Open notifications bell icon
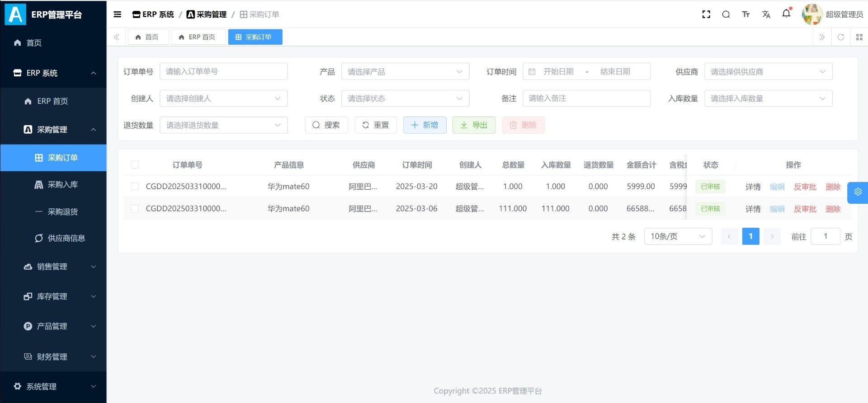 [786, 14]
